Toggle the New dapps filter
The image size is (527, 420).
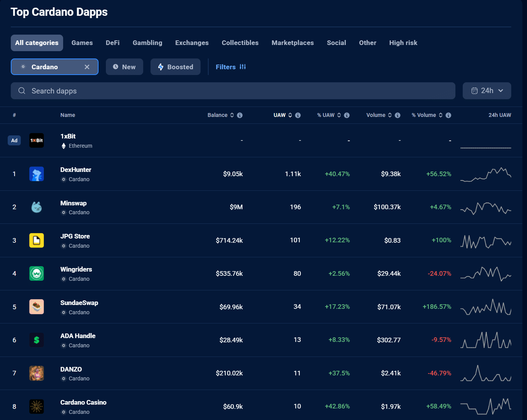[124, 67]
